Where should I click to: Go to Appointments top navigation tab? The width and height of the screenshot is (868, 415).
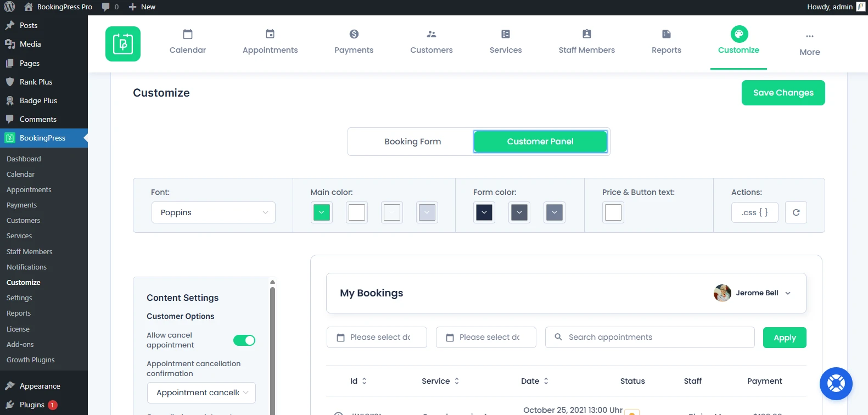coord(270,42)
